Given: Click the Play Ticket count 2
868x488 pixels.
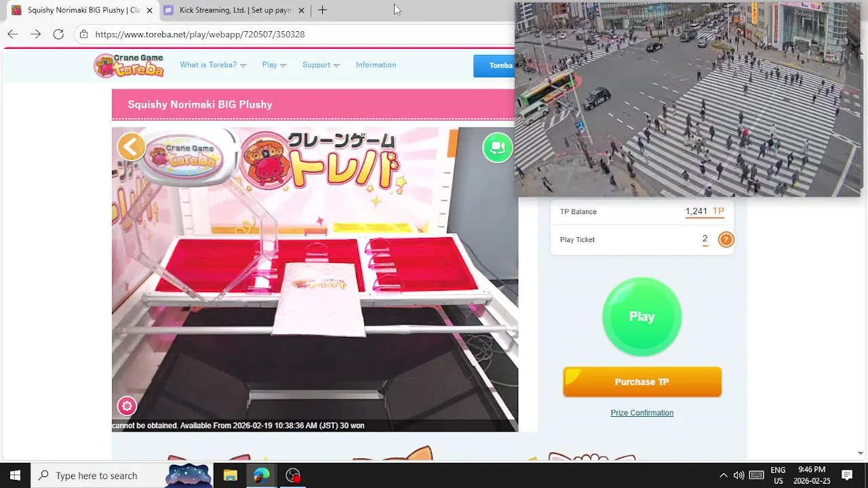Looking at the screenshot, I should click(x=705, y=239).
